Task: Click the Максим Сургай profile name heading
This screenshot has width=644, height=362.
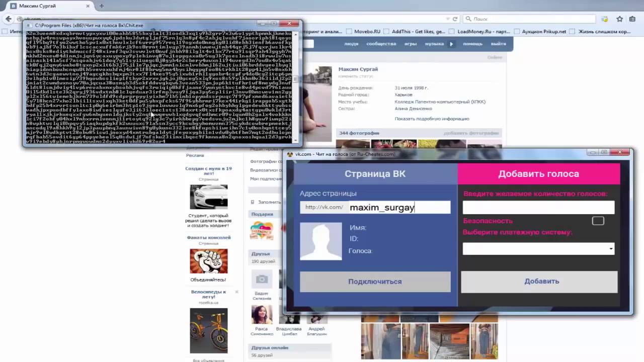Action: pyautogui.click(x=358, y=69)
